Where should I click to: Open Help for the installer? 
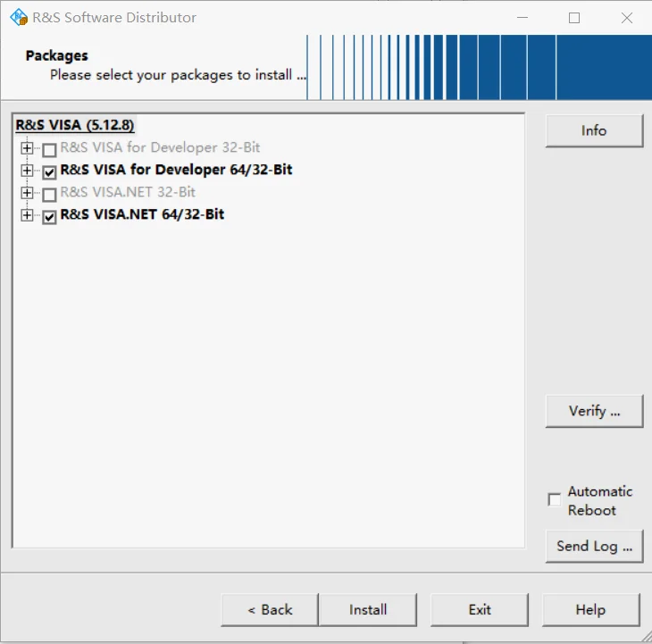(x=590, y=609)
